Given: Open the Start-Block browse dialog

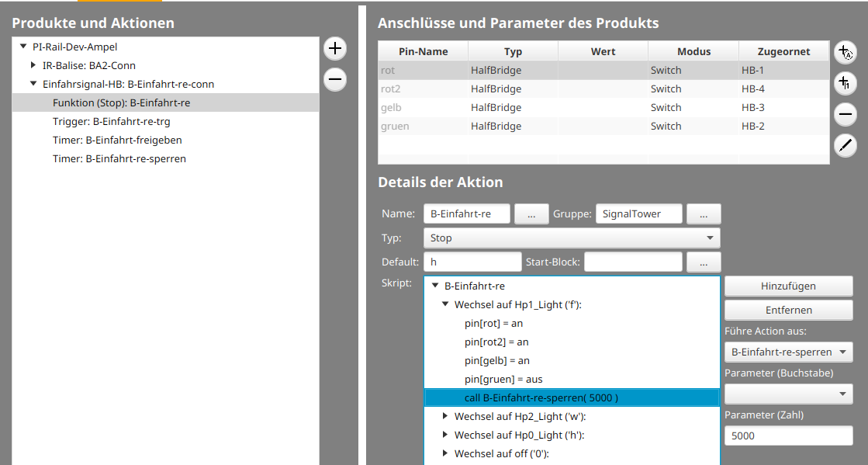Looking at the screenshot, I should tap(703, 262).
